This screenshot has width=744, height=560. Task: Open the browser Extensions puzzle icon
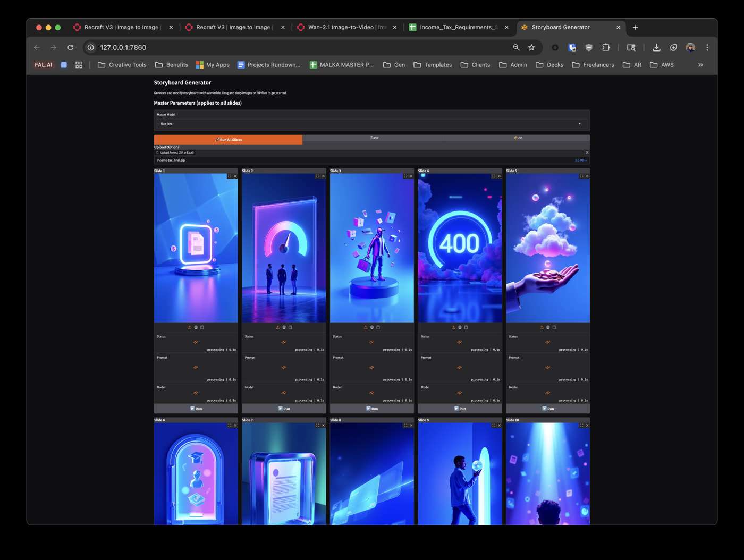606,47
